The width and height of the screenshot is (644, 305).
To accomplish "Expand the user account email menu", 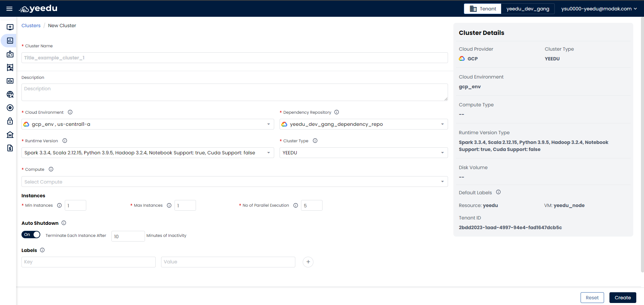I will [x=599, y=9].
